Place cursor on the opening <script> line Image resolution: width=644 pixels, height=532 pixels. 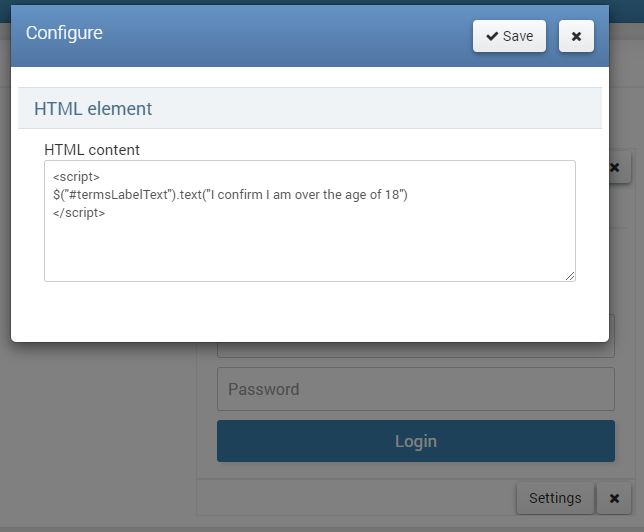point(76,177)
